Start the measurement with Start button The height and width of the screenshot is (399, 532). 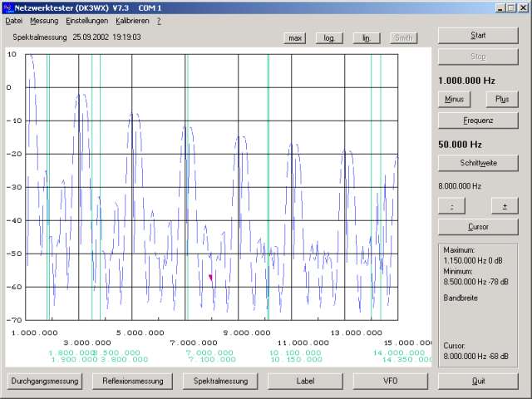pyautogui.click(x=478, y=36)
